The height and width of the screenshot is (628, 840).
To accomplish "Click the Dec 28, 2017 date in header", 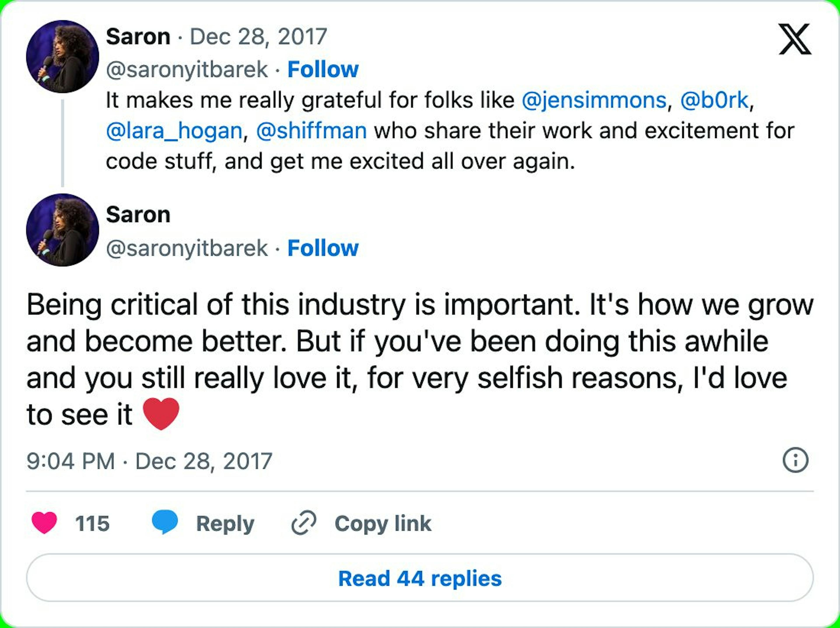I will pos(258,37).
